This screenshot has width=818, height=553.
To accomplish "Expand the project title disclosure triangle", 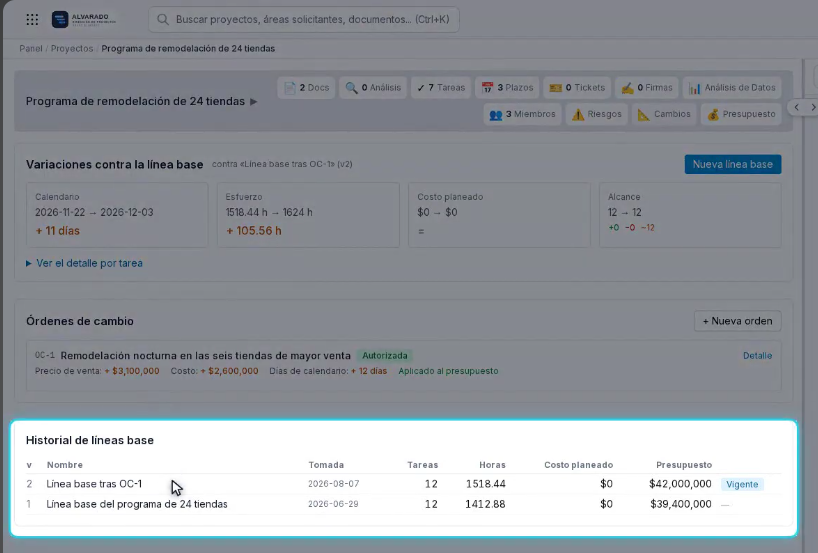I will coord(254,101).
